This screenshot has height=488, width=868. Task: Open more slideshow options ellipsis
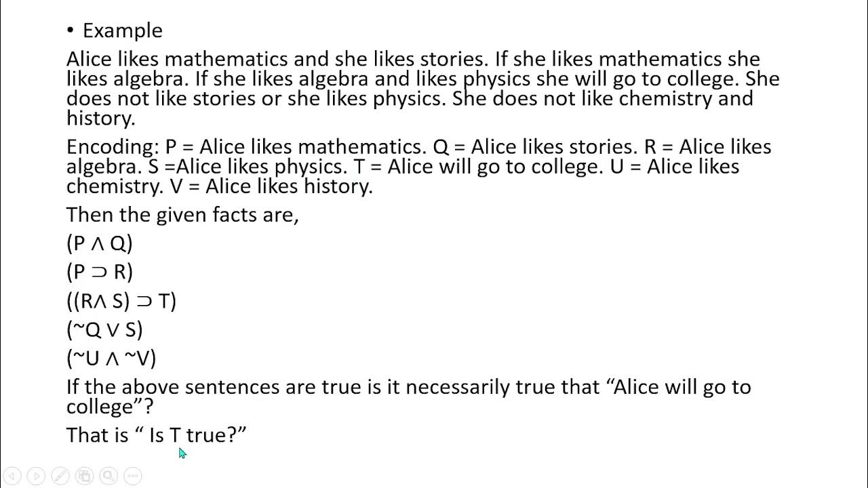133,476
